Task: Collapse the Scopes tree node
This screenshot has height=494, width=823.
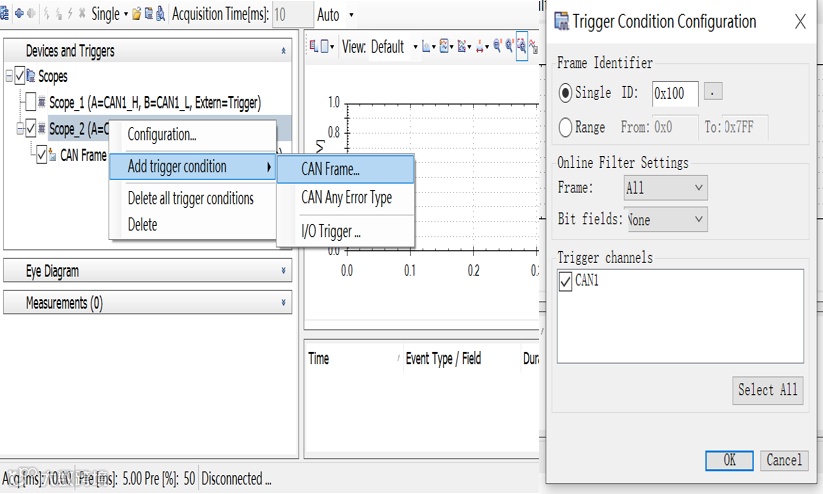Action: point(9,76)
